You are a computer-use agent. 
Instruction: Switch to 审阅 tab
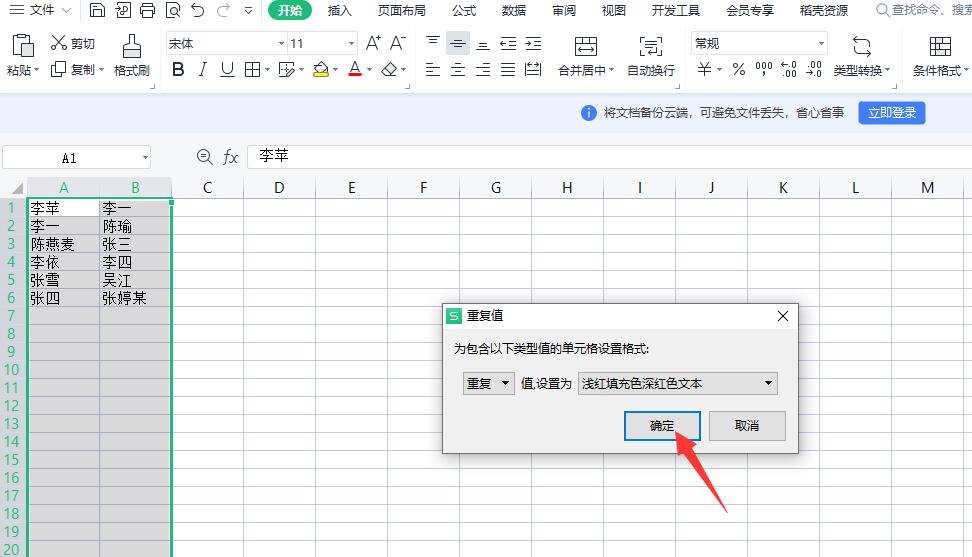(563, 11)
